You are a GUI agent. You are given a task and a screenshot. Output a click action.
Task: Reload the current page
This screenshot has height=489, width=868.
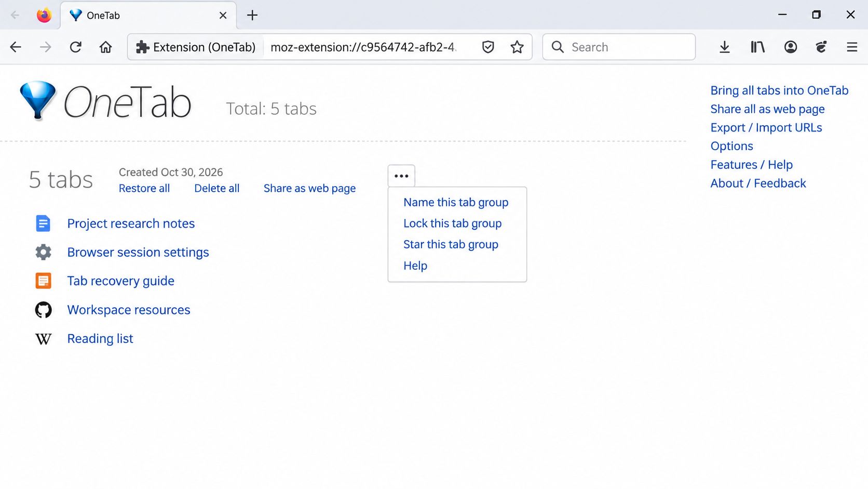point(76,47)
